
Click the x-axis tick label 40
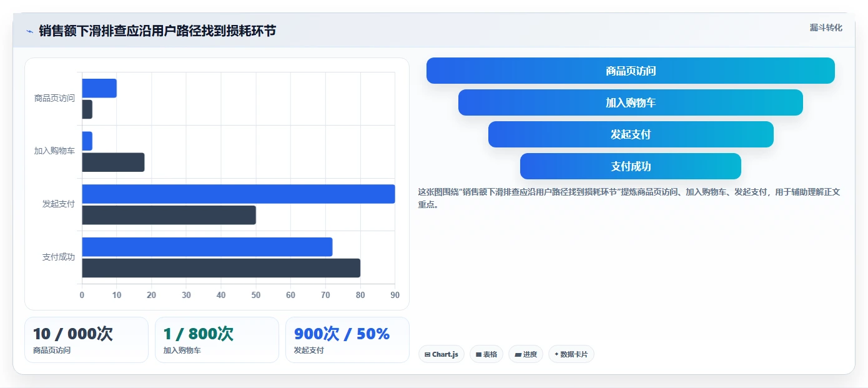tap(221, 295)
